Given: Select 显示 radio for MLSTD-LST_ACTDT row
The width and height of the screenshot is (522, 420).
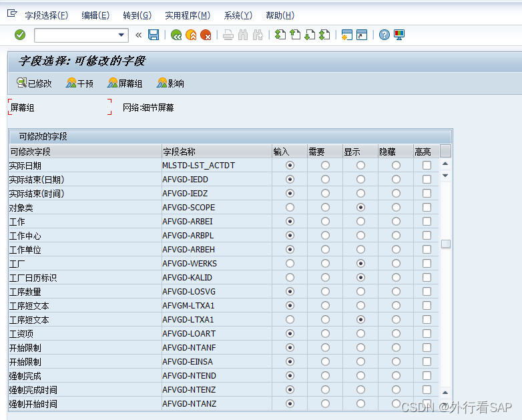Looking at the screenshot, I should [x=360, y=165].
